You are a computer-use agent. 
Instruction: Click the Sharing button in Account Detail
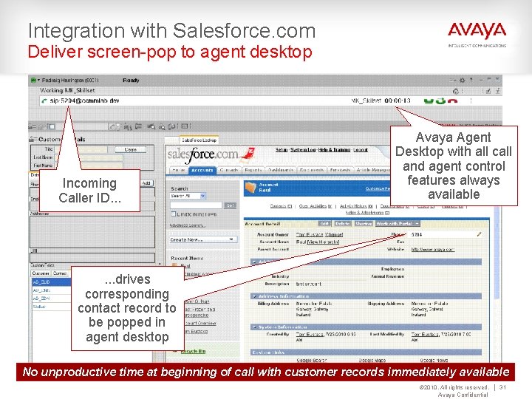point(364,224)
